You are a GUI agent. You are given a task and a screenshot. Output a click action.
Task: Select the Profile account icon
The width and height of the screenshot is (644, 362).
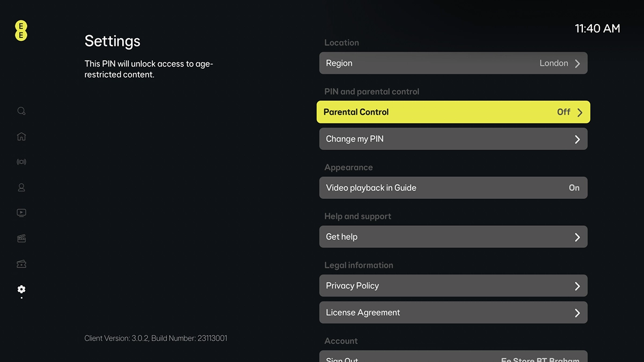(21, 187)
